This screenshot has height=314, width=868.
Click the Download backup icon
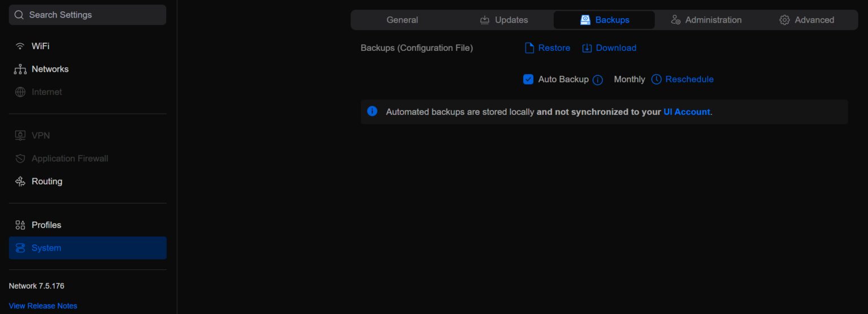587,48
